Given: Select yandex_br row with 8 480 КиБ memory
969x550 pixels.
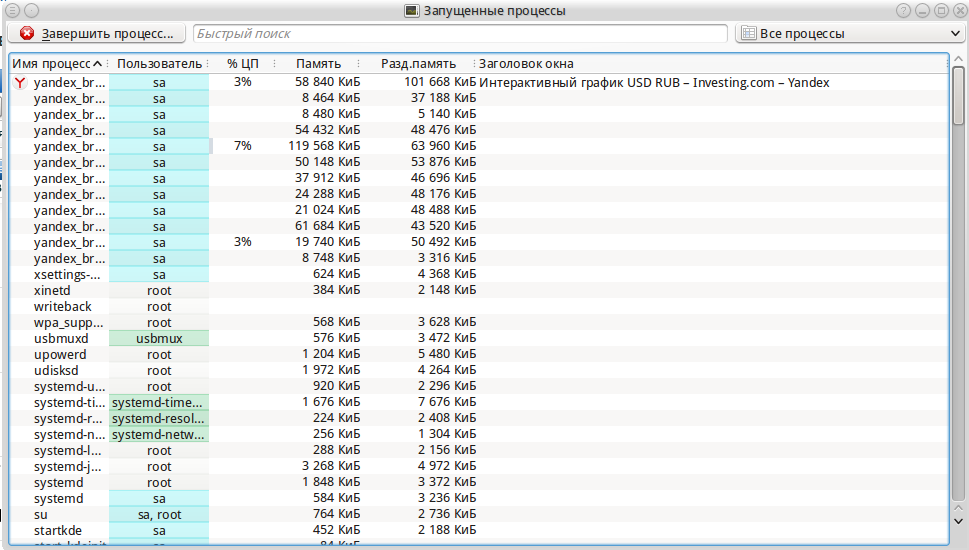Looking at the screenshot, I should click(x=479, y=114).
